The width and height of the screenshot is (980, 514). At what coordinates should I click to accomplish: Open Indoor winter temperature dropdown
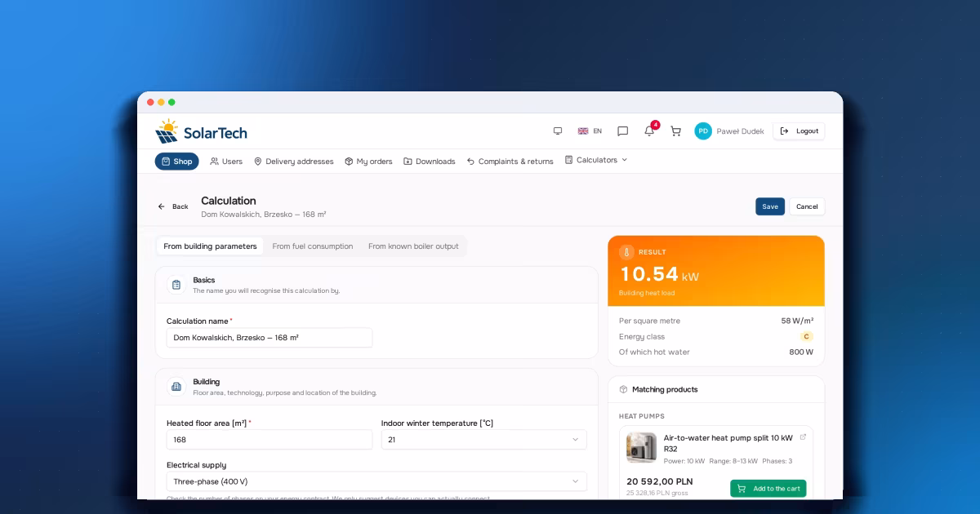(483, 440)
